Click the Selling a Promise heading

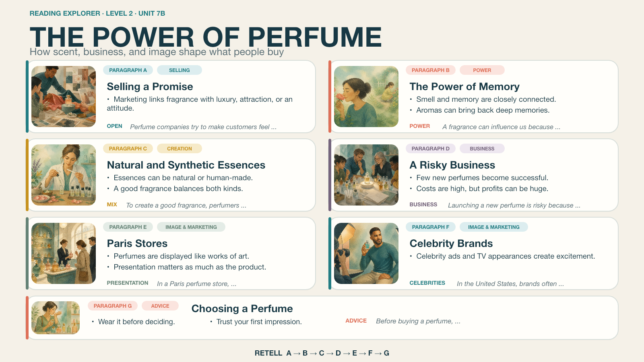click(150, 86)
